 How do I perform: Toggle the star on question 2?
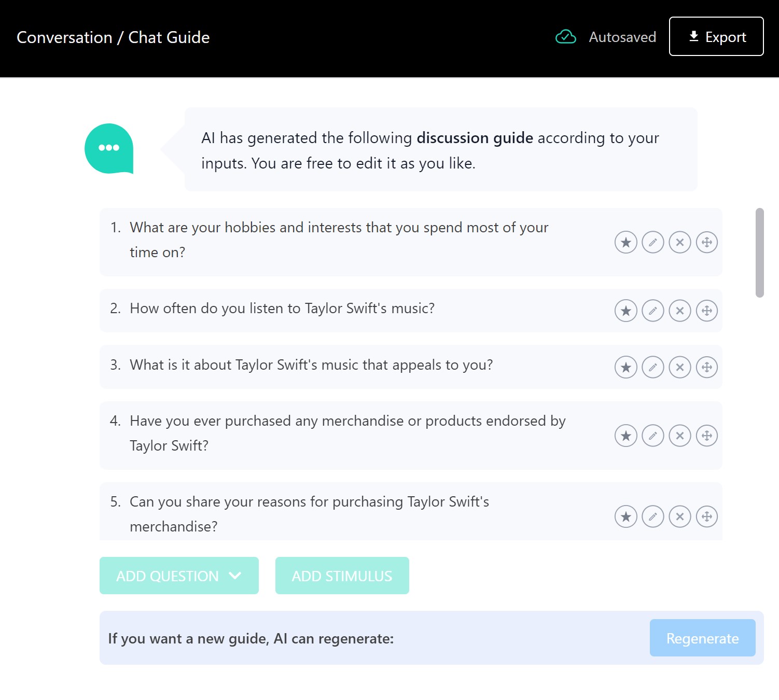coord(626,311)
